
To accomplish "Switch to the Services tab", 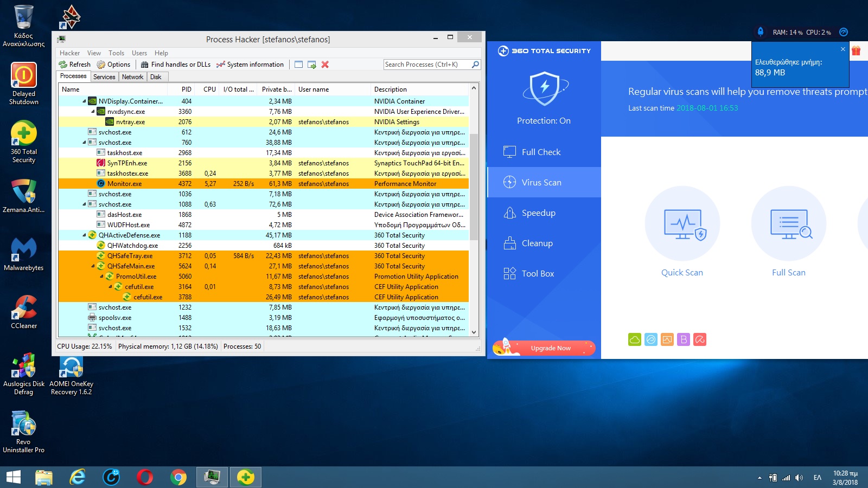I will 104,77.
